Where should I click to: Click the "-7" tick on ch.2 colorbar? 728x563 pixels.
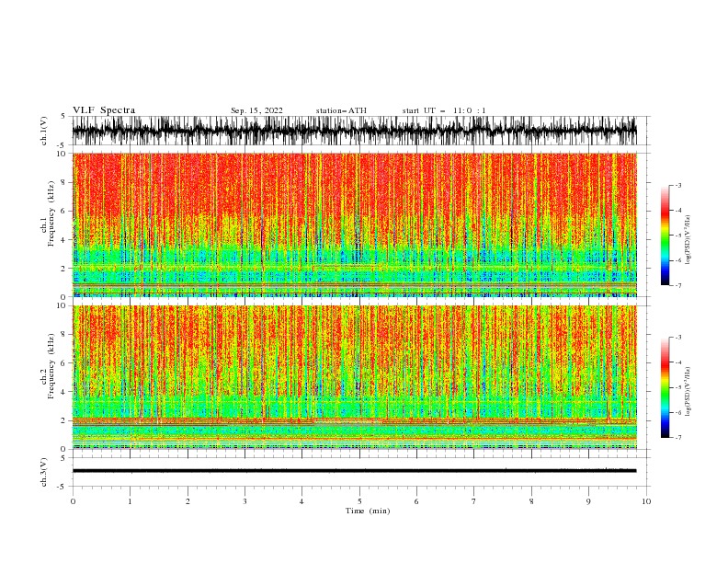677,437
